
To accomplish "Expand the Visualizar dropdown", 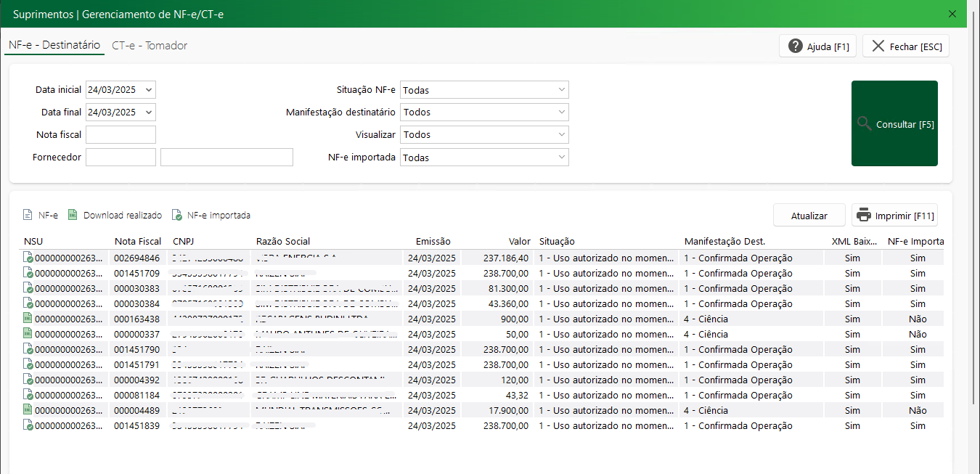I will [561, 135].
